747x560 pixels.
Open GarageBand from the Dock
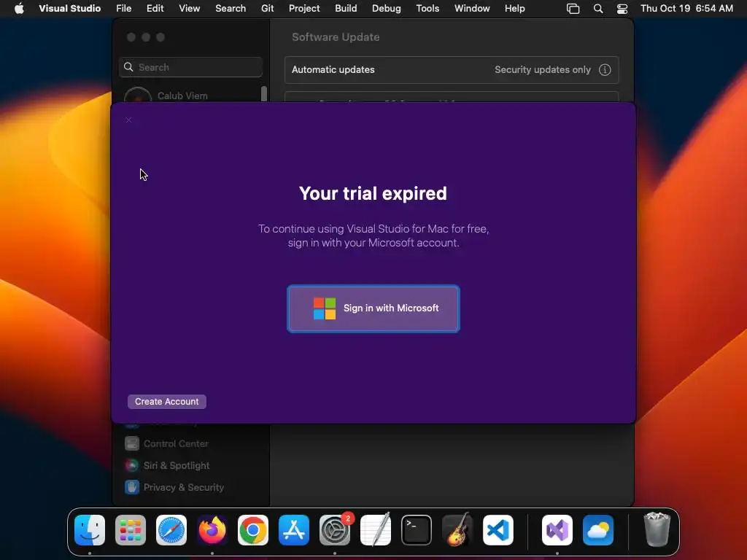[x=457, y=530]
